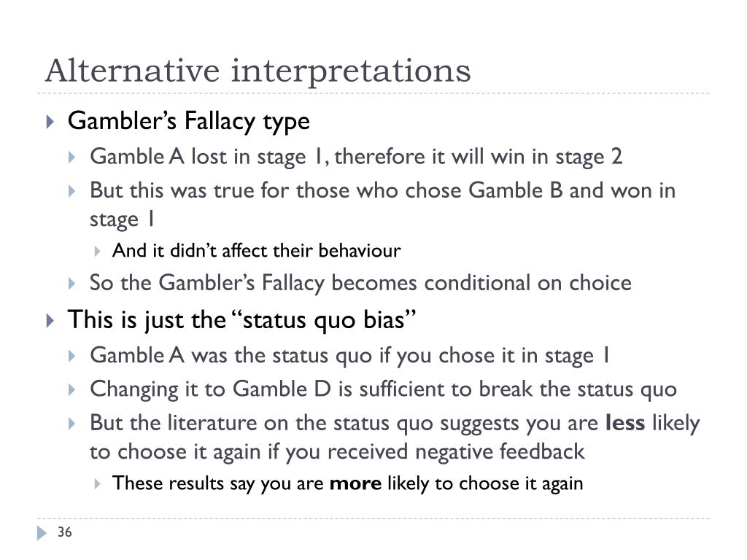Click the small bullet before "These results say"
This screenshot has width=747, height=560.
coord(97,484)
